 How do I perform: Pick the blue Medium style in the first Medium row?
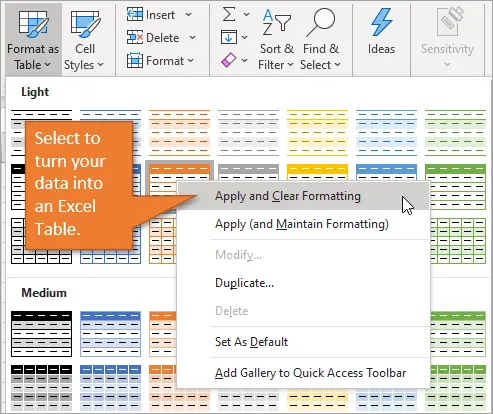tap(110, 334)
